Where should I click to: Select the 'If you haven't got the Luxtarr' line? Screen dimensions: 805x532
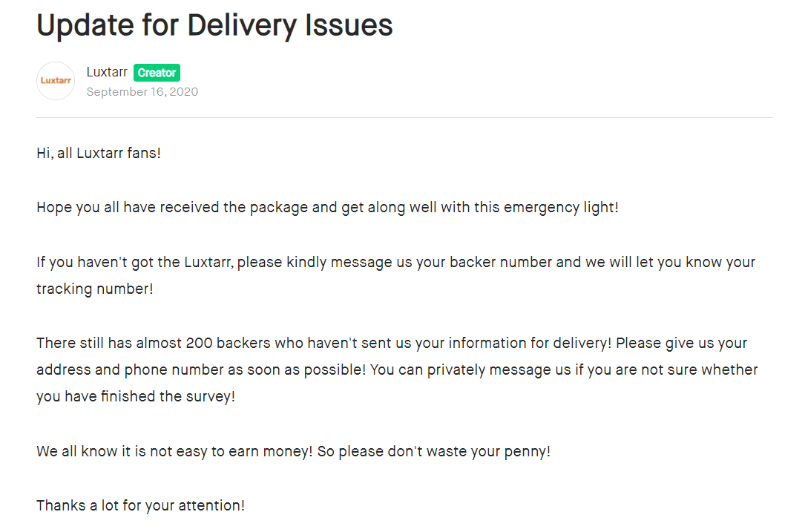tap(396, 263)
